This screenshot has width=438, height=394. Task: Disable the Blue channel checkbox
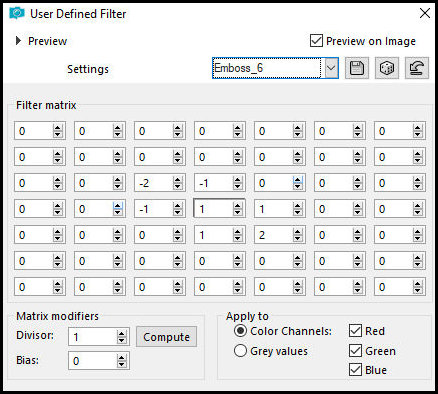pos(355,370)
